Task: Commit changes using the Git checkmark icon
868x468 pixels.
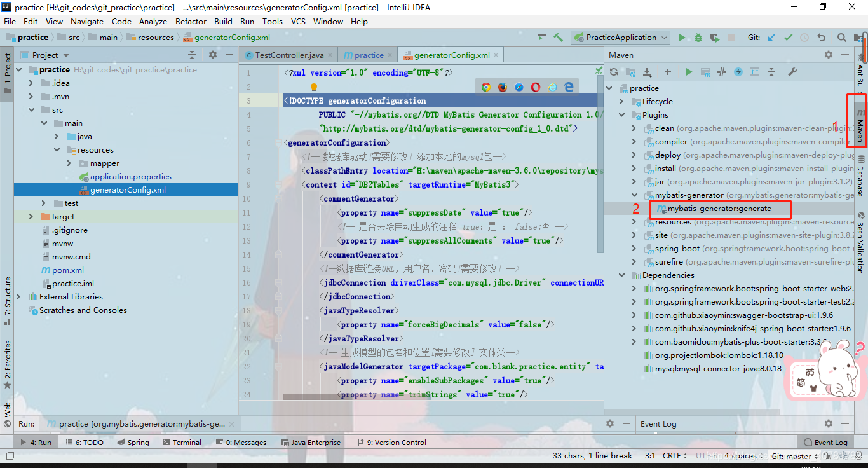Action: pyautogui.click(x=788, y=38)
